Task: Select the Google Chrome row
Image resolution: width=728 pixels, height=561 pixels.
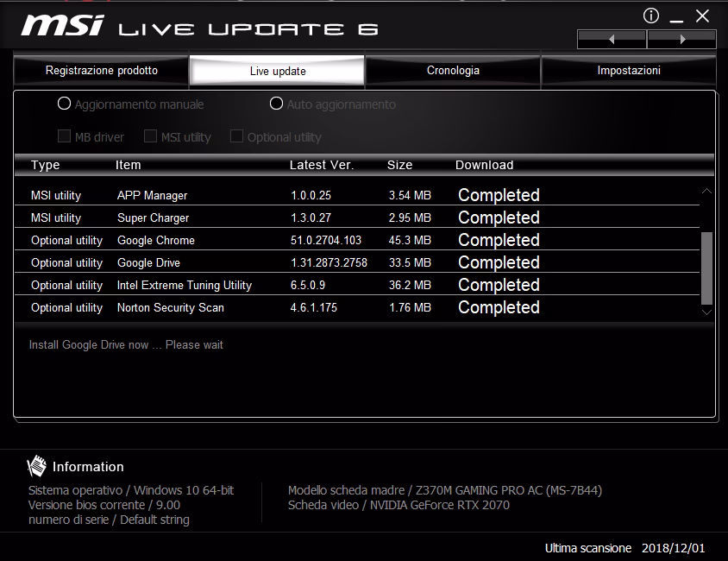Action: coord(357,240)
